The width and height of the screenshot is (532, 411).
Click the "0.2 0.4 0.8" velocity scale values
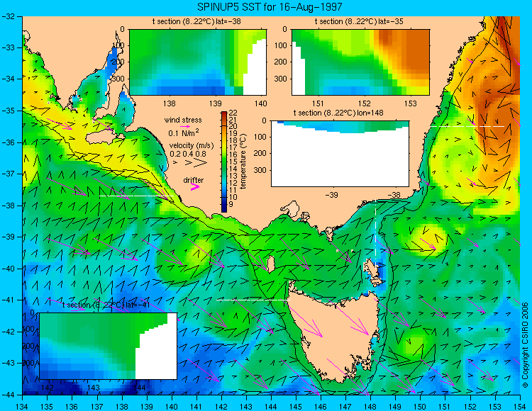click(188, 154)
